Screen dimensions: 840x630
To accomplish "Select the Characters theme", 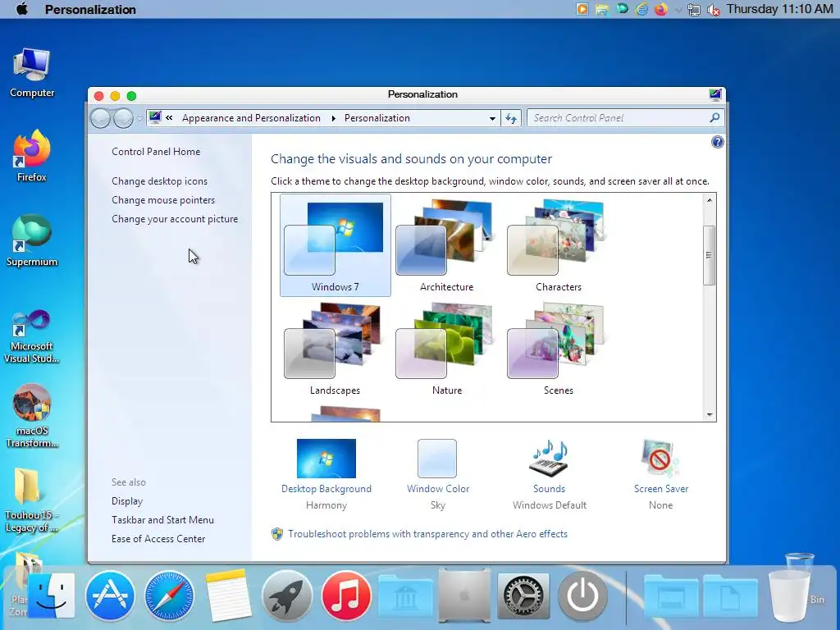I will (558, 245).
